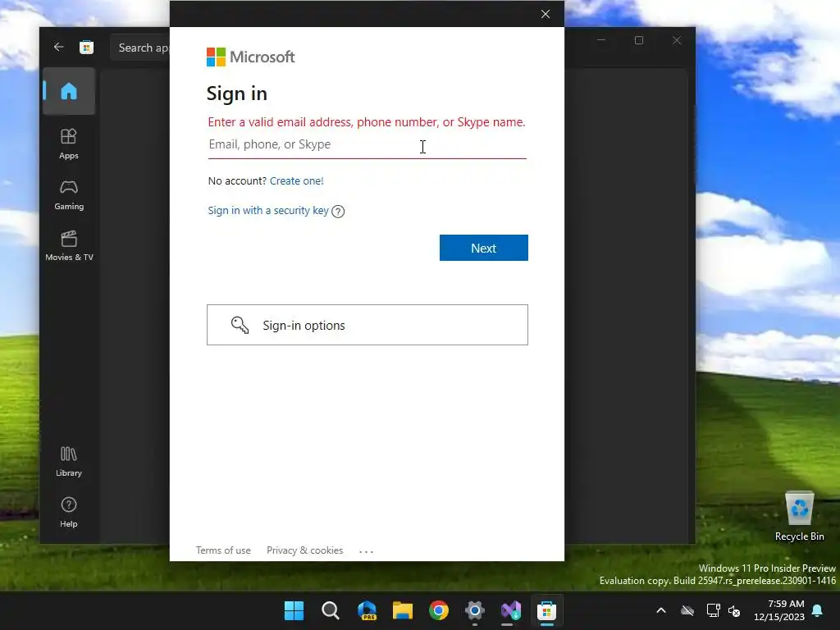This screenshot has height=630, width=840.
Task: Open Visual Studio Installer from the taskbar
Action: [510, 610]
